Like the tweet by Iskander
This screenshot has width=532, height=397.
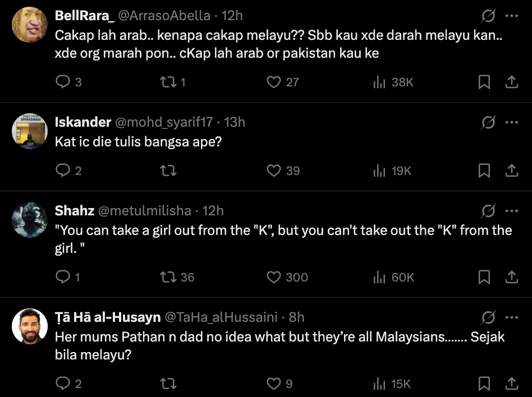pyautogui.click(x=273, y=170)
